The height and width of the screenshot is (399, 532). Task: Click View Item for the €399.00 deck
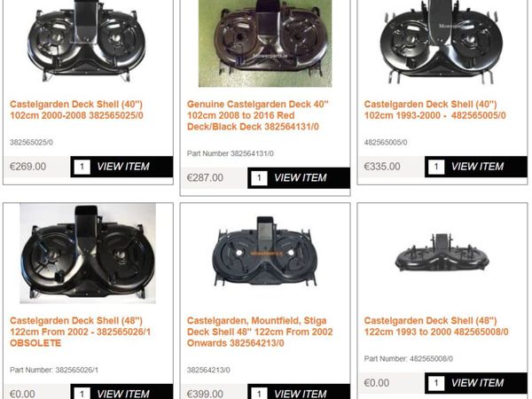click(x=300, y=394)
